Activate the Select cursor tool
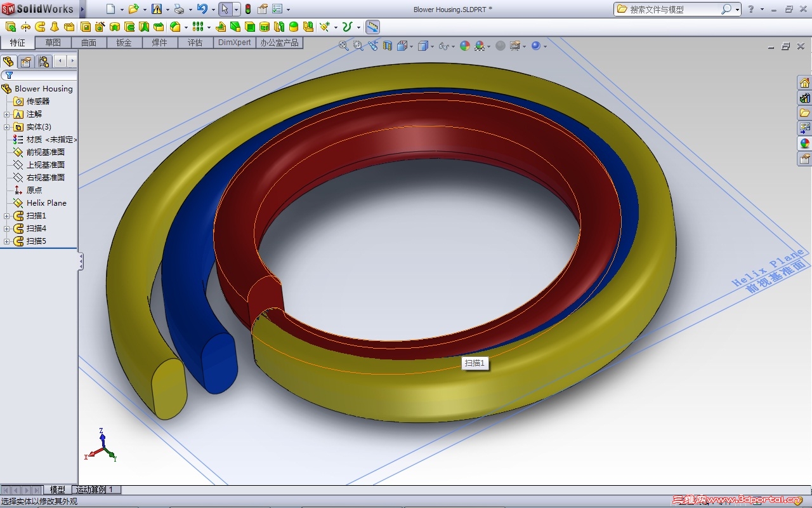The image size is (812, 508). click(x=225, y=9)
